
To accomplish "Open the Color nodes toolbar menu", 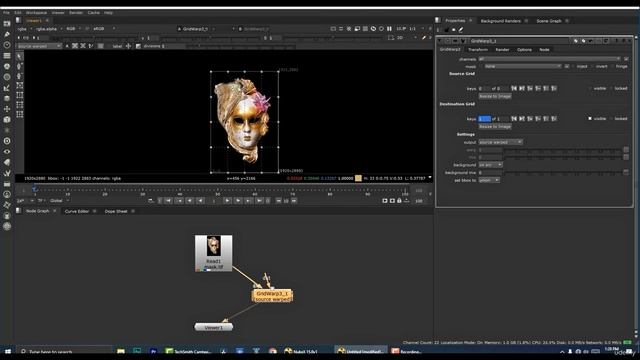I will [x=7, y=66].
